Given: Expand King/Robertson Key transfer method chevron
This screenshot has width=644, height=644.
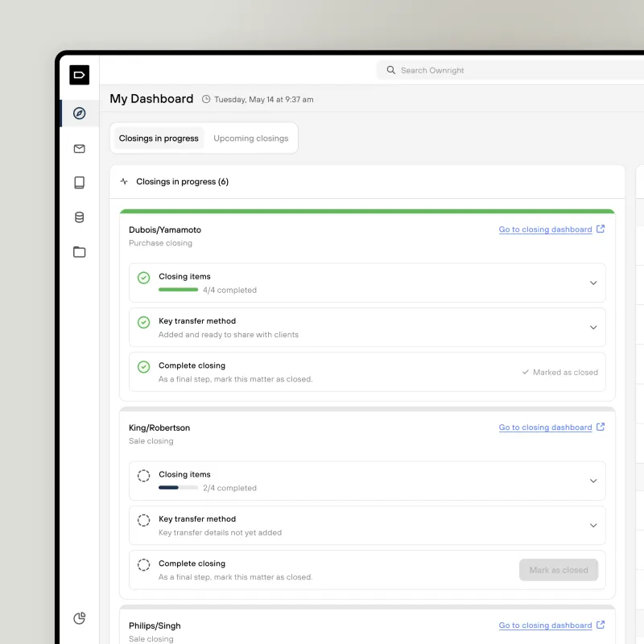Looking at the screenshot, I should pyautogui.click(x=593, y=526).
